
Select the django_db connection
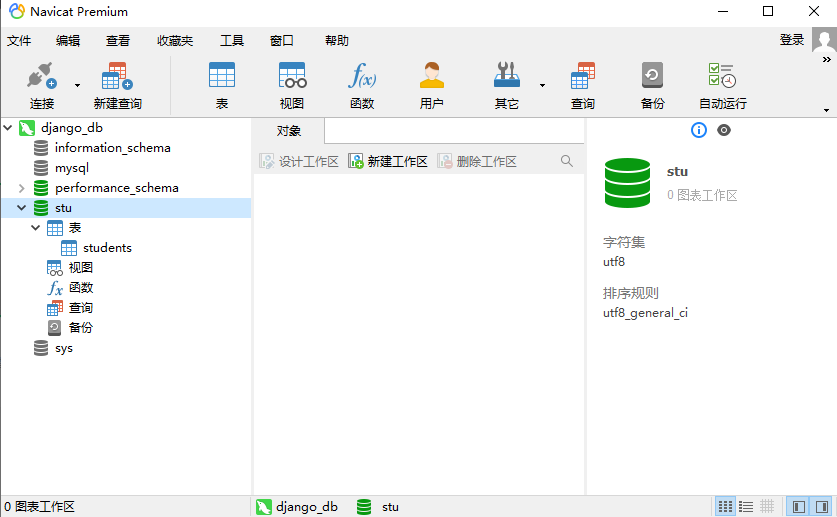(72, 128)
